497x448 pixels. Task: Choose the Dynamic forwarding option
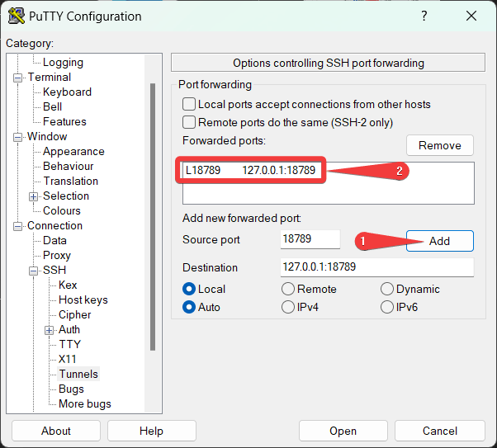[387, 289]
